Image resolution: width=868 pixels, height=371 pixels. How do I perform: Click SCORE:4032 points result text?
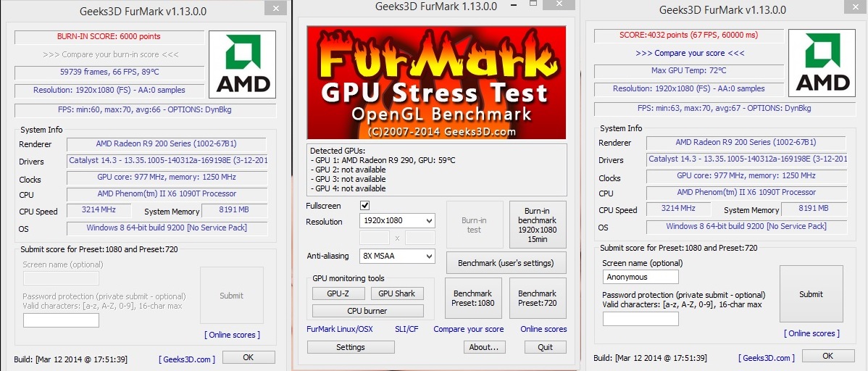point(689,35)
